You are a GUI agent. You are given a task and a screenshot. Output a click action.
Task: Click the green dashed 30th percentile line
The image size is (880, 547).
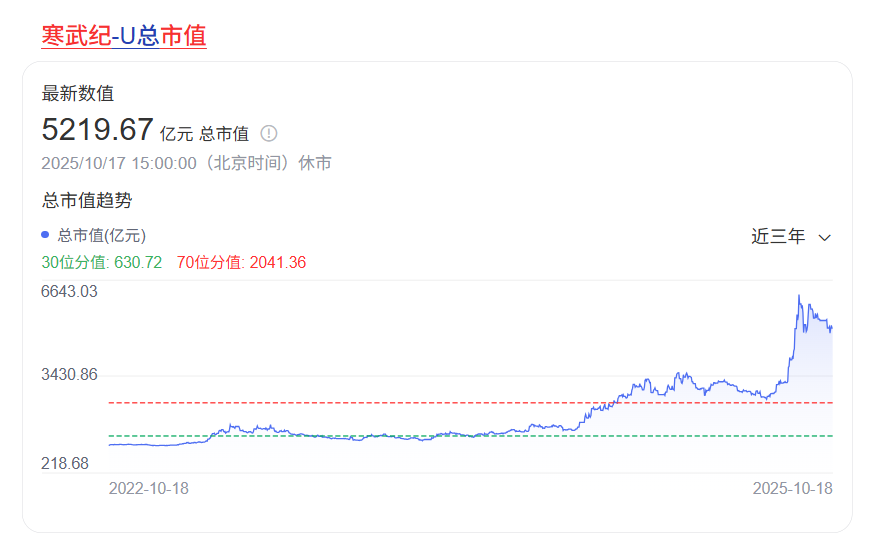click(470, 436)
